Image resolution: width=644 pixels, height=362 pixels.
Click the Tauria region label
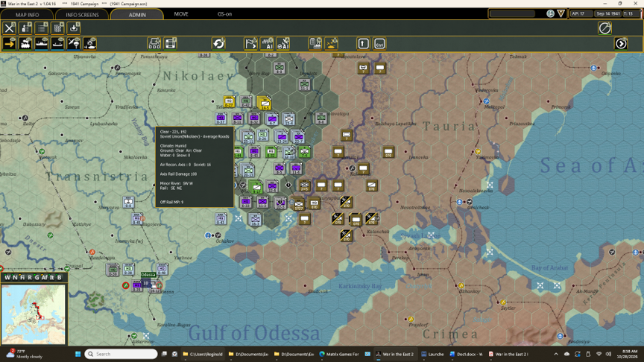(x=449, y=126)
